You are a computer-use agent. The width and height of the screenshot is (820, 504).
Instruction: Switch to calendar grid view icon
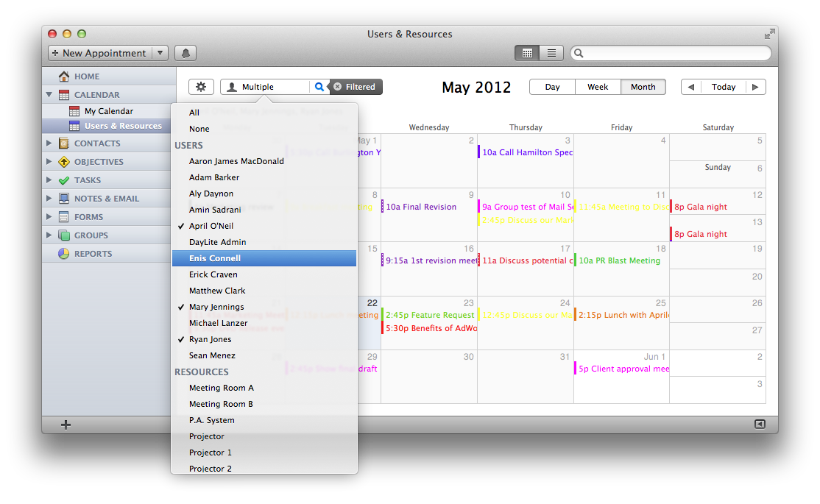point(526,53)
